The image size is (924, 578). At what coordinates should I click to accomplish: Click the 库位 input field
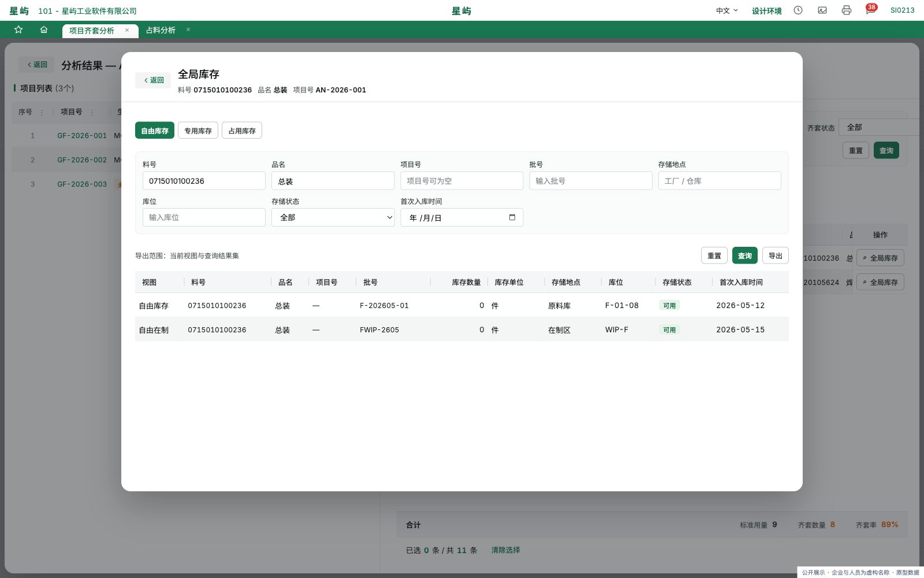[x=204, y=217]
